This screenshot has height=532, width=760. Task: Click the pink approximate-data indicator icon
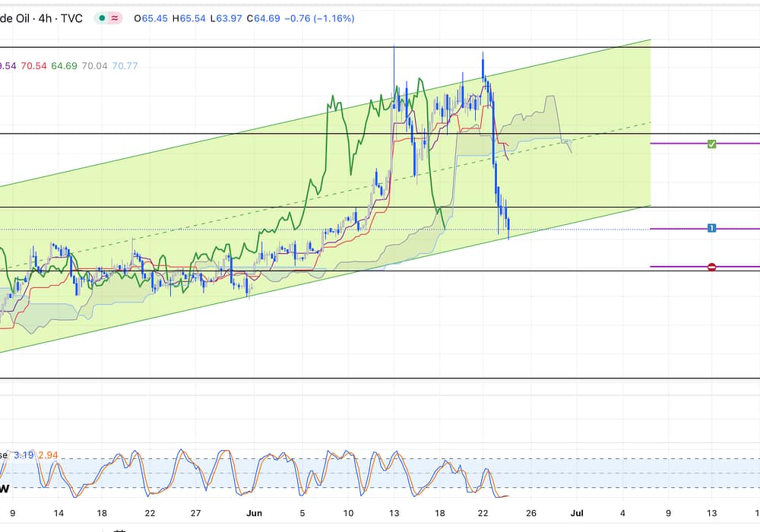coord(115,18)
